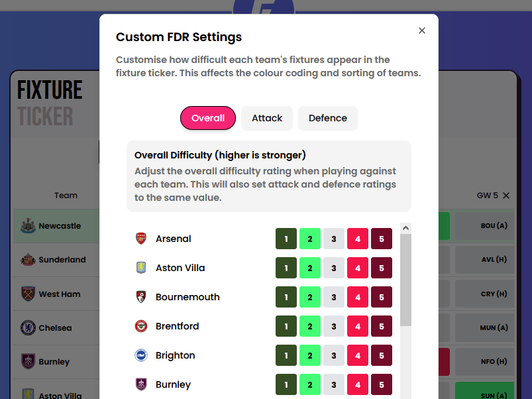Screen dimensions: 532x399
Task: Set Bournemouth difficulty rating to 3
Action: click(x=334, y=297)
